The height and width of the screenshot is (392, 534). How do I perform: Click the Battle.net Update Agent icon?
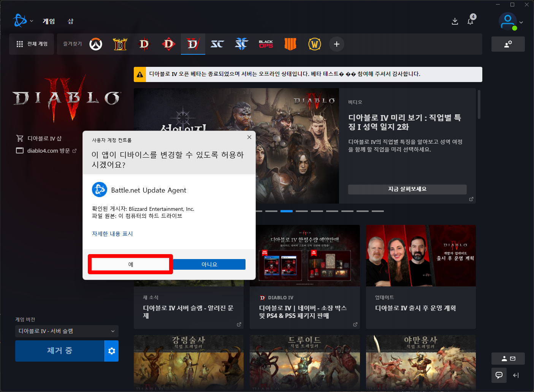pos(100,190)
